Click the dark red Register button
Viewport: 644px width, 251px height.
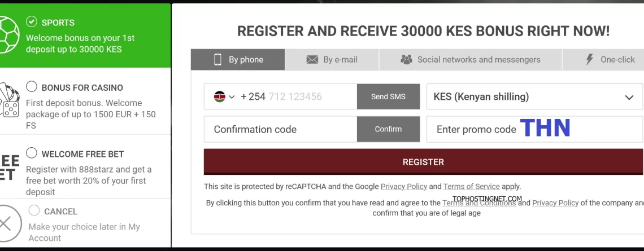(x=424, y=161)
